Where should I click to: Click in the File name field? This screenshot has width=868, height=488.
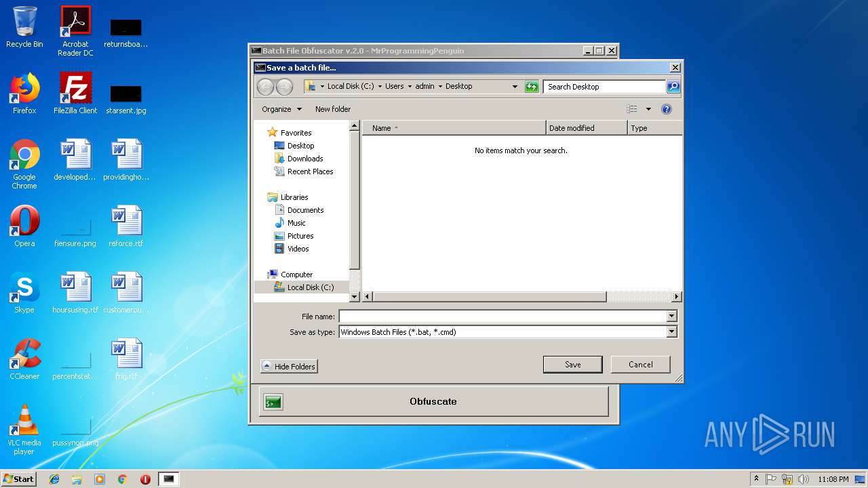(x=502, y=317)
